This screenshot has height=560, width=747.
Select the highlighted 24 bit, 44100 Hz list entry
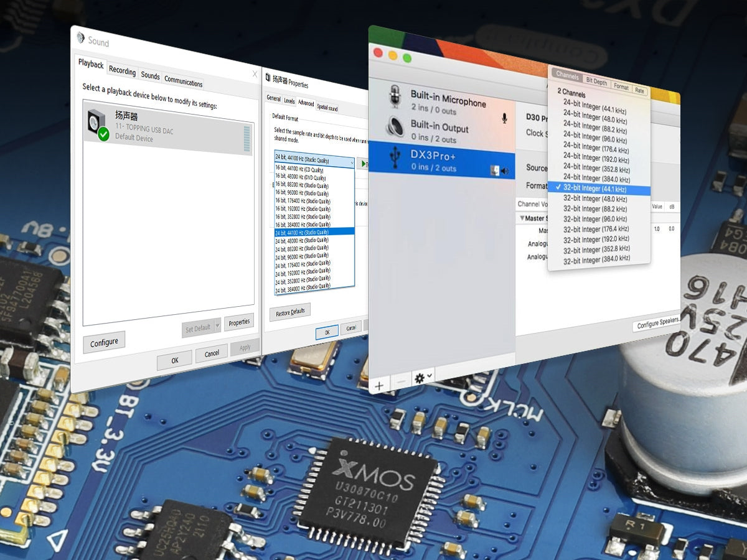(314, 231)
